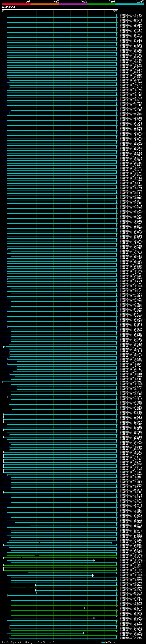The image size is (146, 644).
Task: Choose the UniRef100_A7P6K3 entry
Action: pos(131,77)
